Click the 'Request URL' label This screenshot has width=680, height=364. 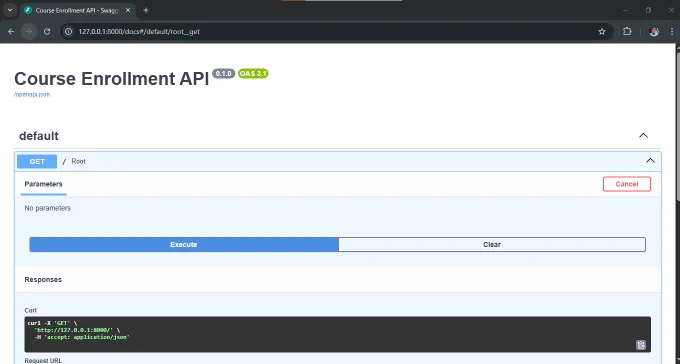43,361
